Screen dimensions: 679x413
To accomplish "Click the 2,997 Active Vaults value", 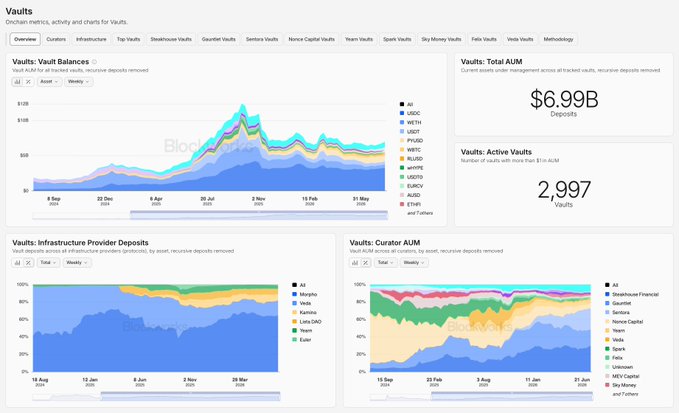I will click(564, 190).
